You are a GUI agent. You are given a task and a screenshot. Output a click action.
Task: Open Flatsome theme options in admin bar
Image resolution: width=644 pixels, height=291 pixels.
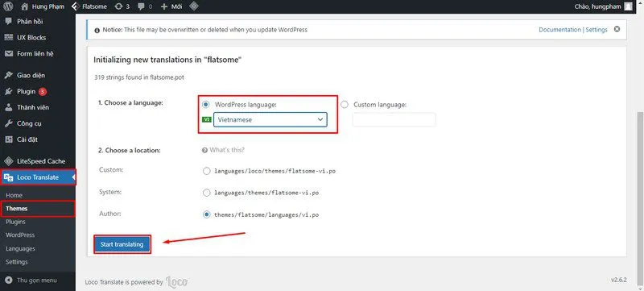coord(89,6)
